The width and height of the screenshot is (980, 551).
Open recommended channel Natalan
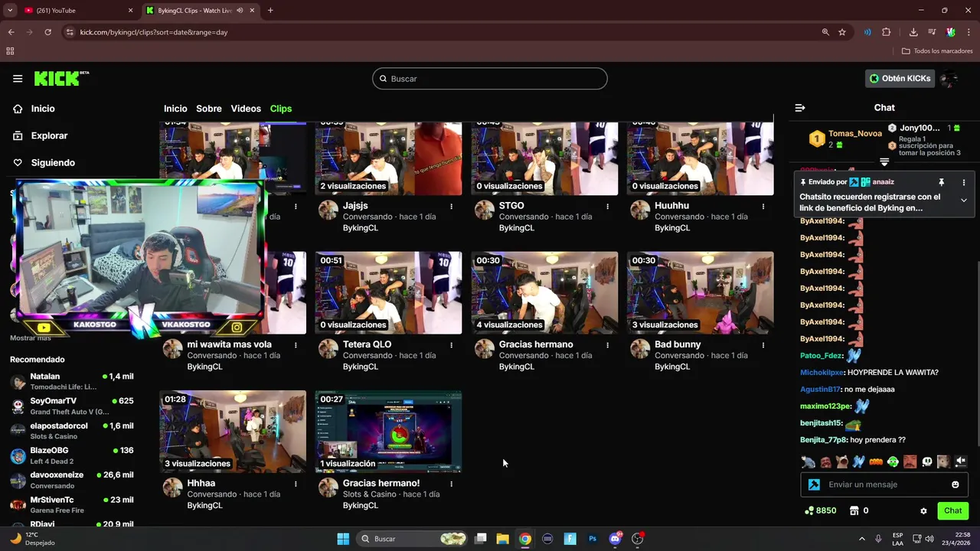(73, 382)
